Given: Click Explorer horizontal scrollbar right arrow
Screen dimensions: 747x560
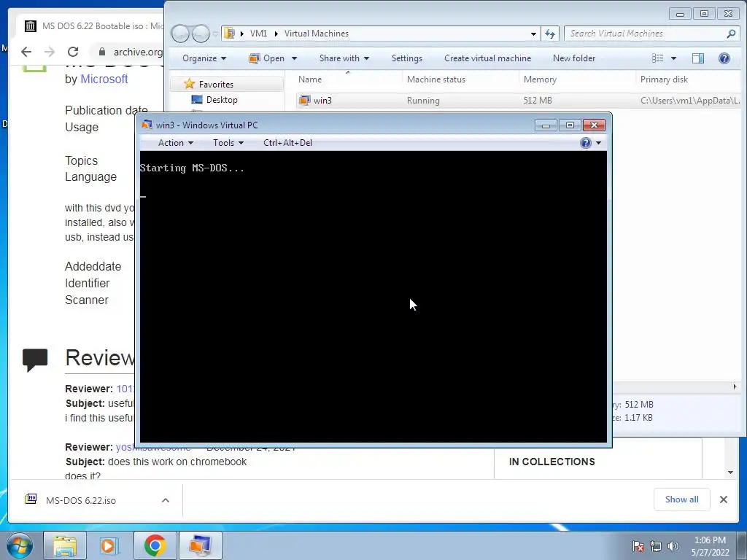Looking at the screenshot, I should pos(735,386).
